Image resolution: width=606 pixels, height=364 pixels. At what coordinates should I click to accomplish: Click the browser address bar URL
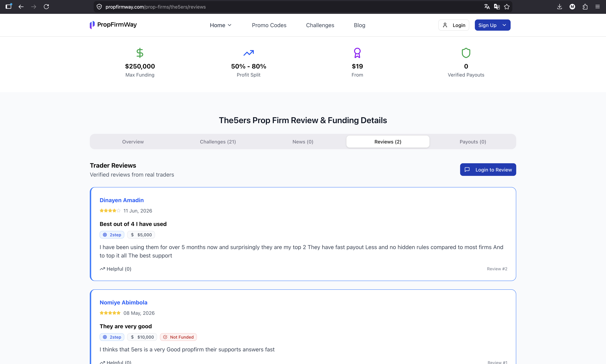[x=156, y=7]
